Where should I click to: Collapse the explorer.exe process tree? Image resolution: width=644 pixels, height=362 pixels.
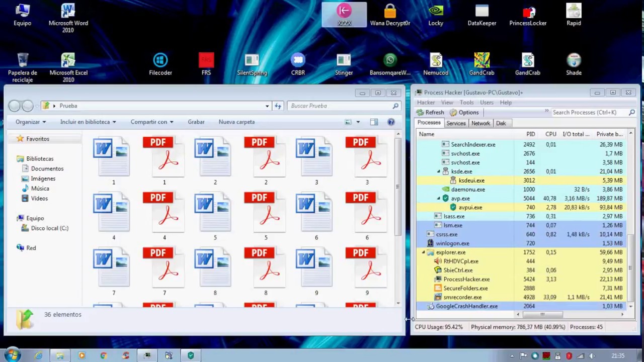[x=423, y=252]
